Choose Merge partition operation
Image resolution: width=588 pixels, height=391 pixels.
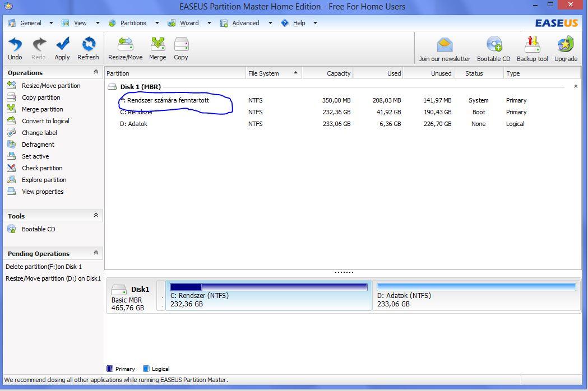(43, 109)
